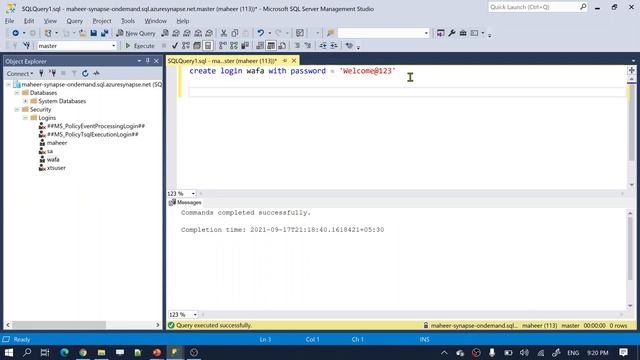The image size is (640, 360).
Task: Collapse the maheer-synapse-ondemand server node
Action: [8, 84]
